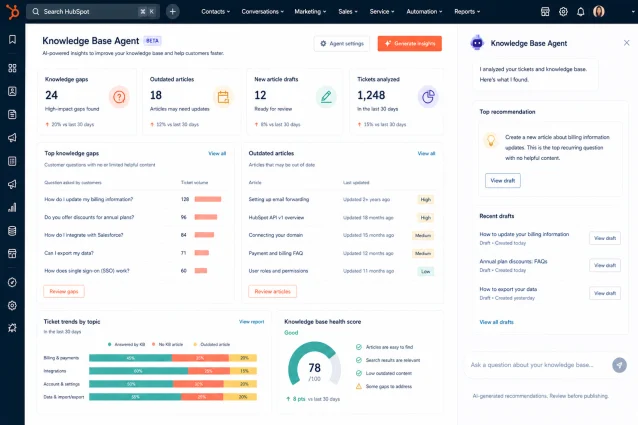Click View report for Ticket trends
The width and height of the screenshot is (638, 425).
[x=251, y=322]
